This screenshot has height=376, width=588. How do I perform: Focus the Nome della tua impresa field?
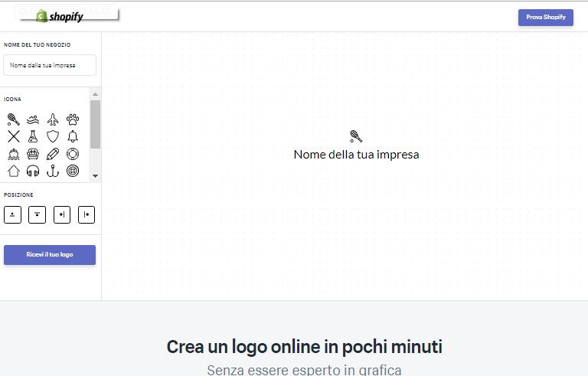tap(50, 65)
